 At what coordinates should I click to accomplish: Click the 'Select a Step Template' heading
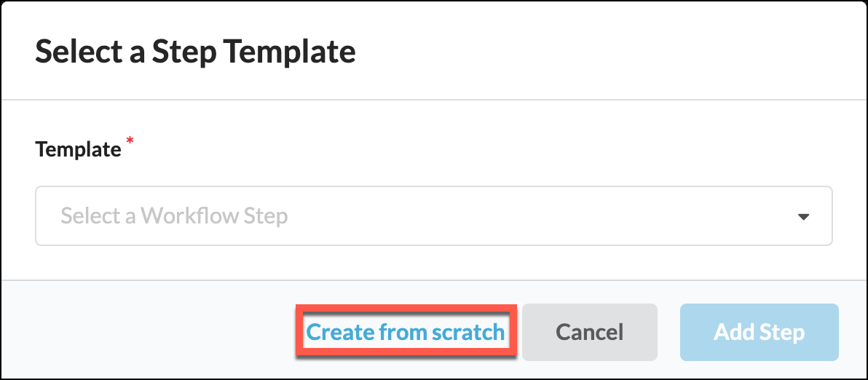195,52
